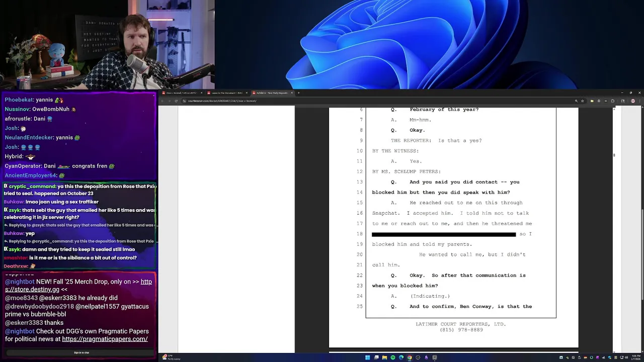
Task: Open the page zoom magnifier in address bar
Action: (x=576, y=101)
